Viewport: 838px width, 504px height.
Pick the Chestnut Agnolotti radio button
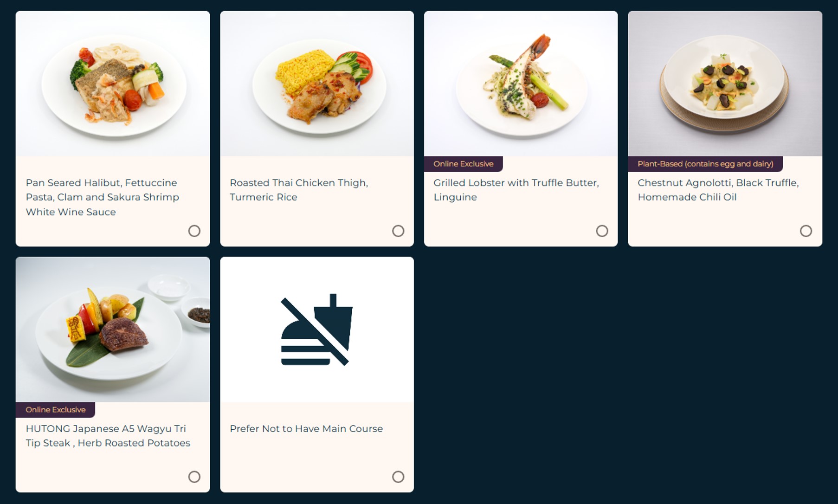[806, 231]
